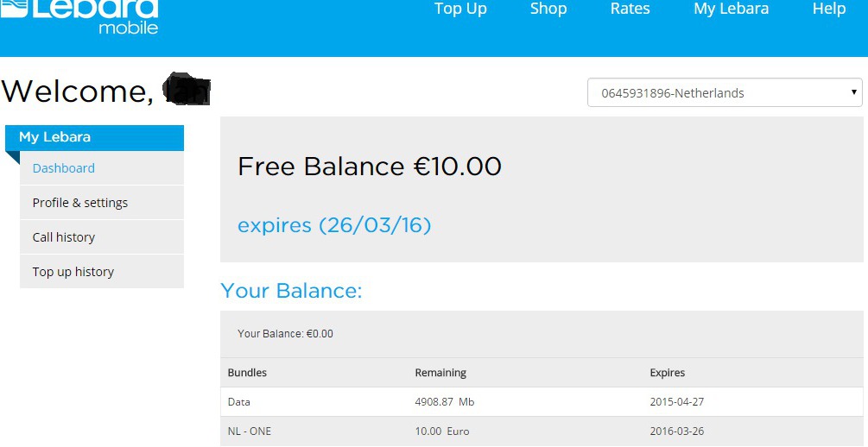Click the Your Balance: section heading
Image resolution: width=868 pixels, height=447 pixels.
291,291
